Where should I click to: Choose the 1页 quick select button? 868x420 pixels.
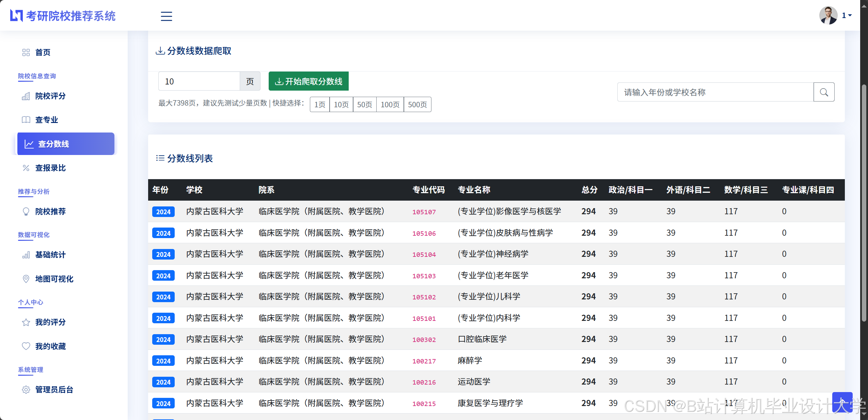(319, 105)
